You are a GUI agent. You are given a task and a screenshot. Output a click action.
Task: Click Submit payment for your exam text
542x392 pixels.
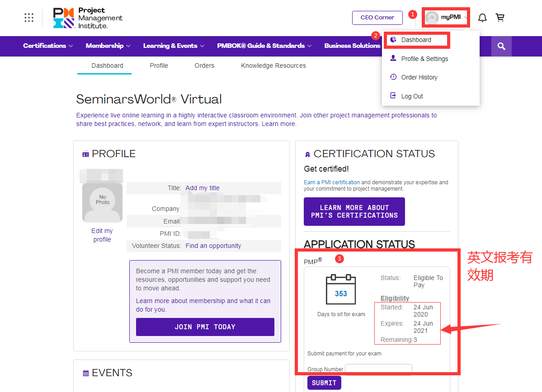[344, 353]
